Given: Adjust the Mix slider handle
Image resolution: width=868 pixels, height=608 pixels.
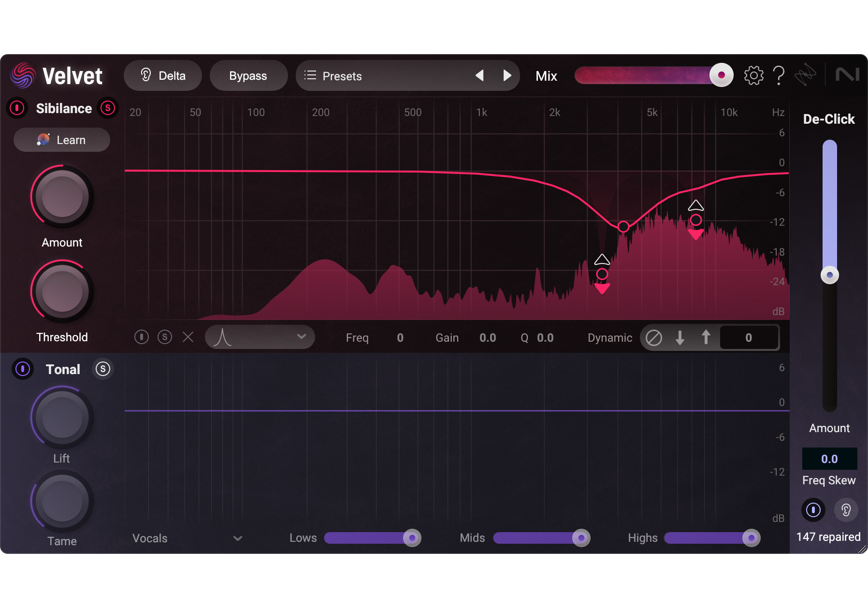Looking at the screenshot, I should [x=721, y=75].
